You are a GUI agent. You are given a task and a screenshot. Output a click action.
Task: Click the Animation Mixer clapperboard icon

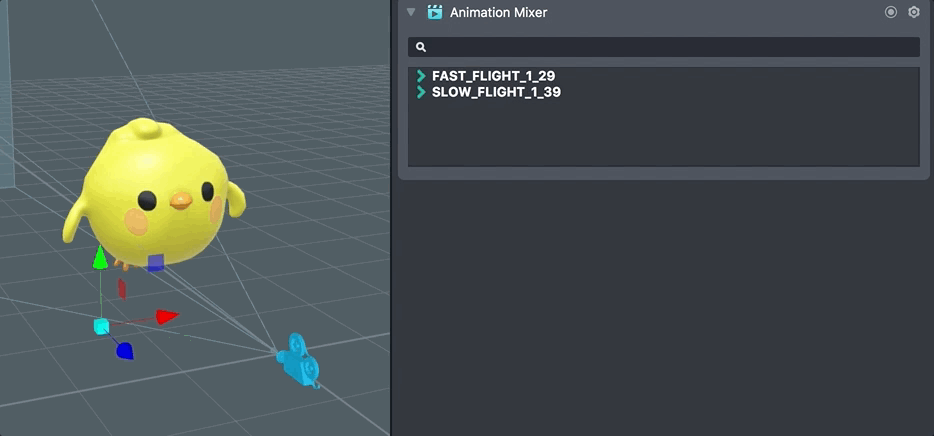[x=435, y=12]
